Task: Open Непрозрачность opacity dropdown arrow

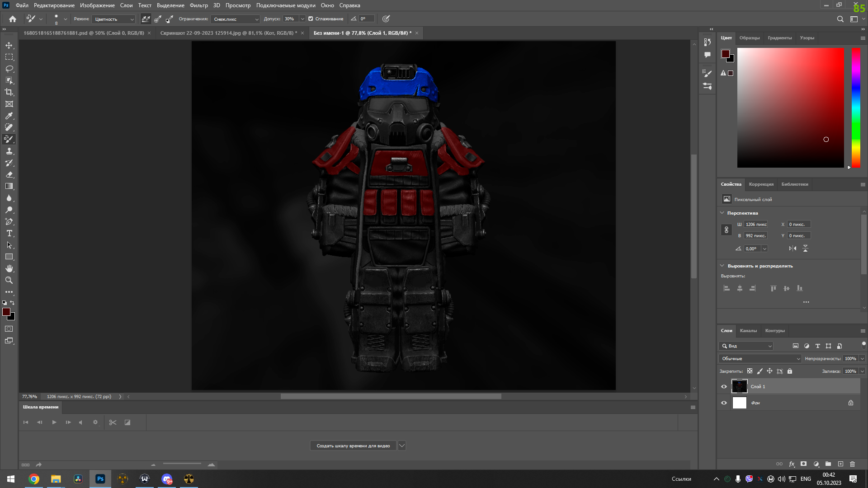Action: coord(862,359)
